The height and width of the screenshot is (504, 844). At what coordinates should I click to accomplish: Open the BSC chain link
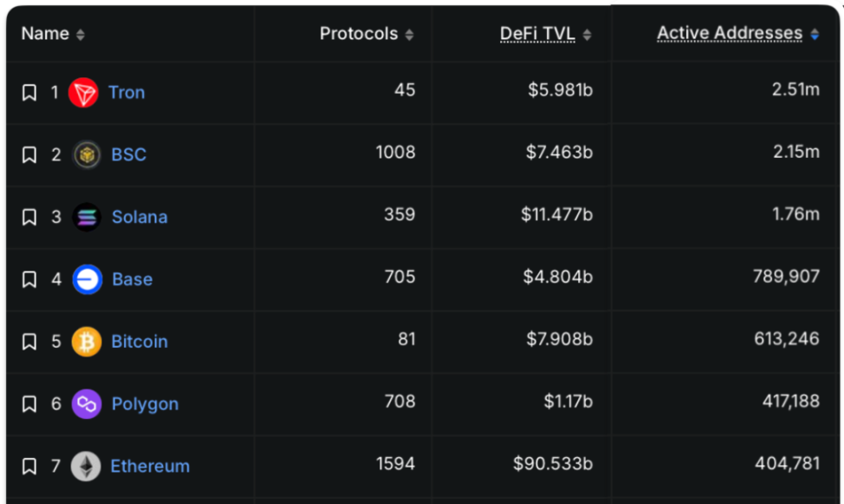129,155
